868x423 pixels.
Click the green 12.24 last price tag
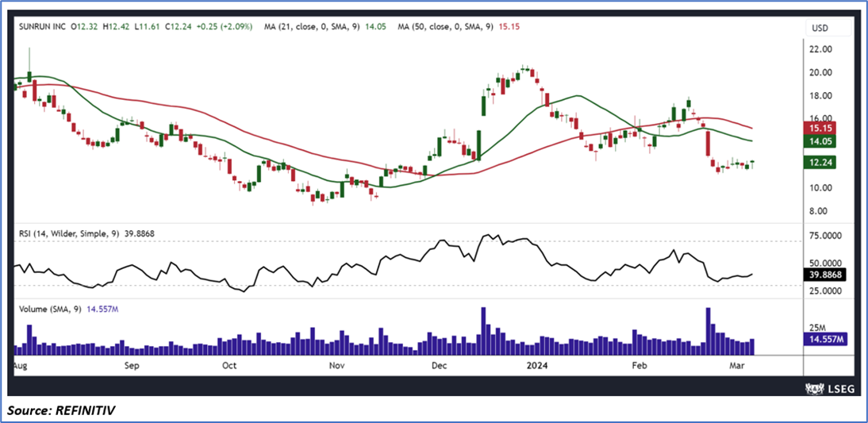(x=820, y=162)
